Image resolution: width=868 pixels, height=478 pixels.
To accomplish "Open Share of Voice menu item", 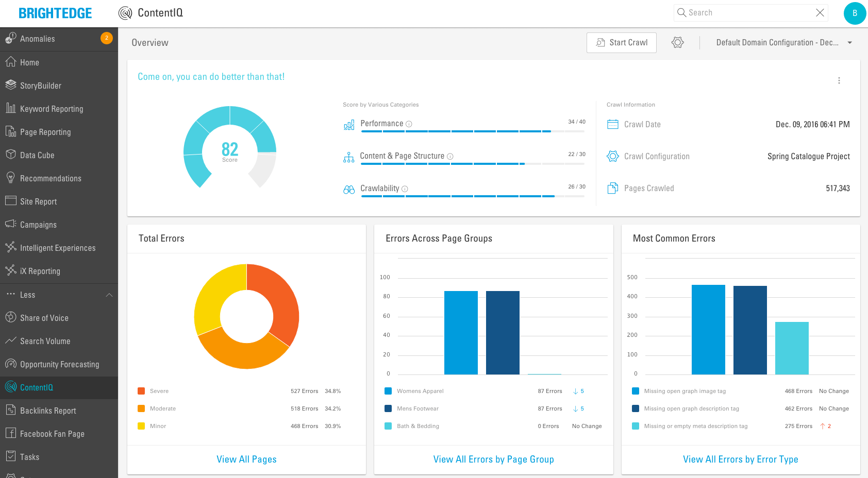I will tap(59, 318).
